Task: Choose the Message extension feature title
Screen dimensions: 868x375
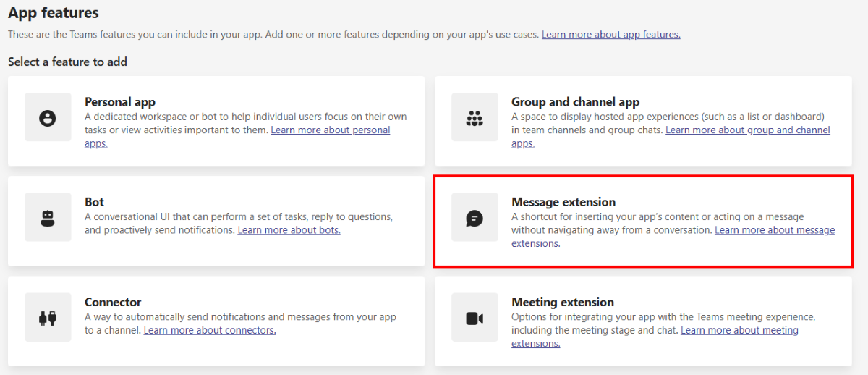Action: pyautogui.click(x=563, y=202)
